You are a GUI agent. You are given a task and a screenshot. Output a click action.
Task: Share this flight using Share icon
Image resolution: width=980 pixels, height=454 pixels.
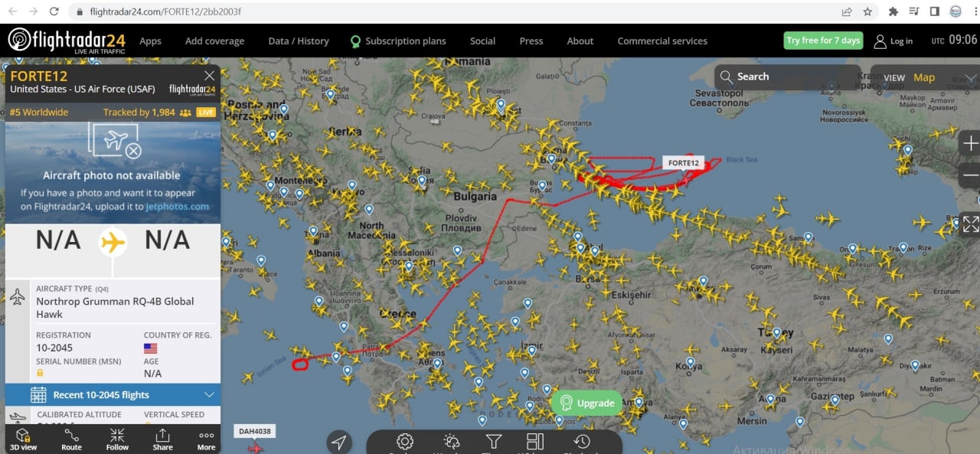click(x=162, y=439)
